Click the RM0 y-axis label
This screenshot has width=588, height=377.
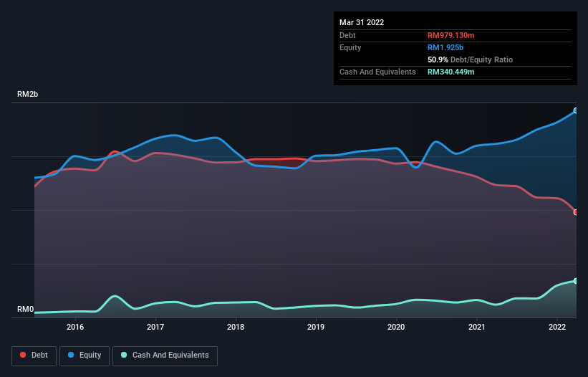[25, 309]
